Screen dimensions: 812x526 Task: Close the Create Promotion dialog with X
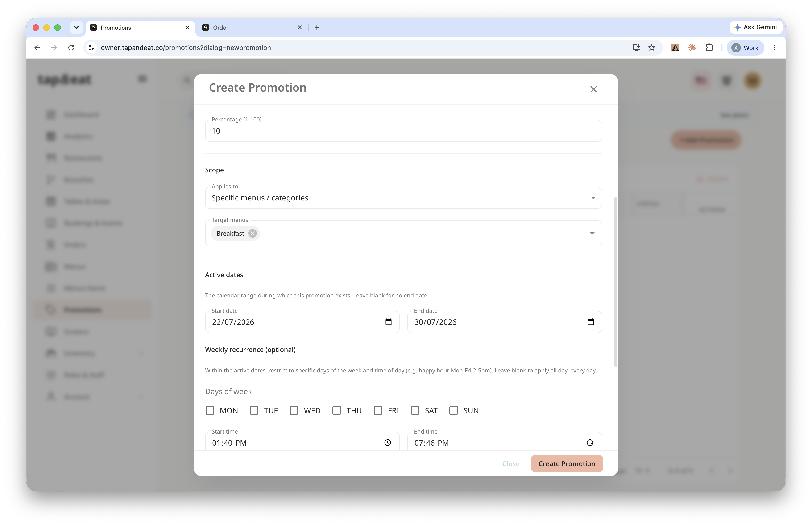click(x=594, y=89)
